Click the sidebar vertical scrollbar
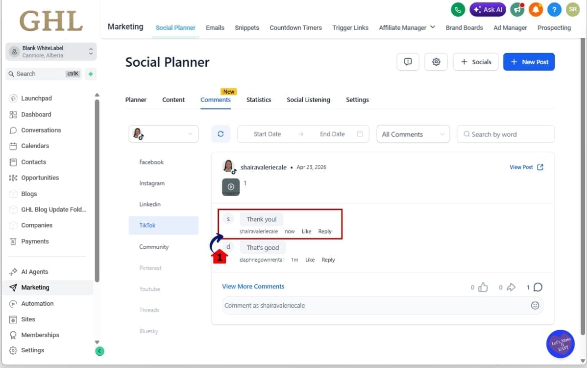Viewport: 588px width, 368px height. pos(97,191)
